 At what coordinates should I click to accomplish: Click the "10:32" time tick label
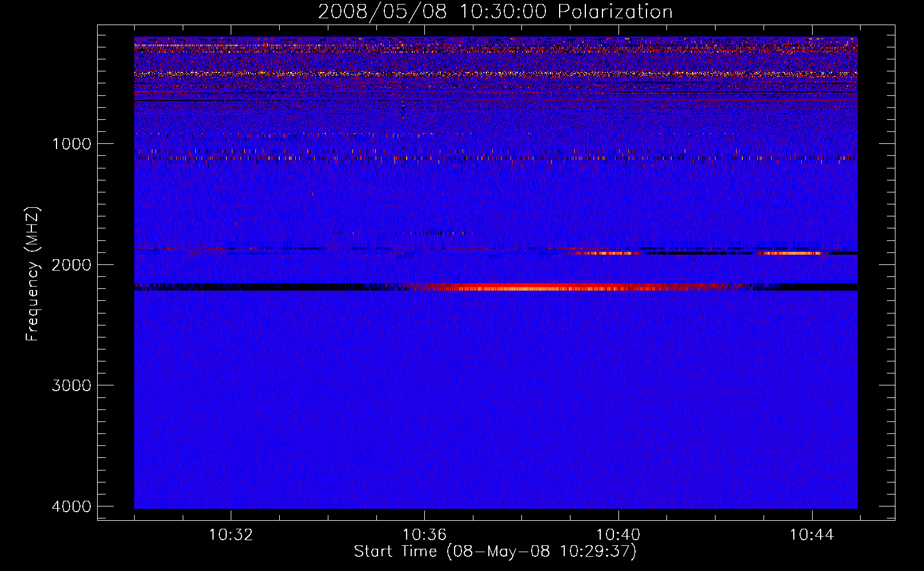point(231,535)
